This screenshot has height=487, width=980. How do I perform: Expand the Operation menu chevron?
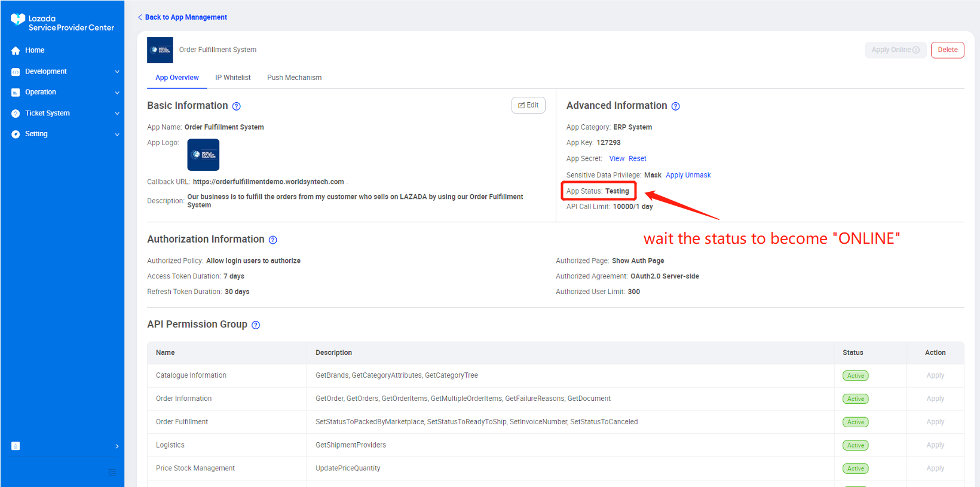117,93
